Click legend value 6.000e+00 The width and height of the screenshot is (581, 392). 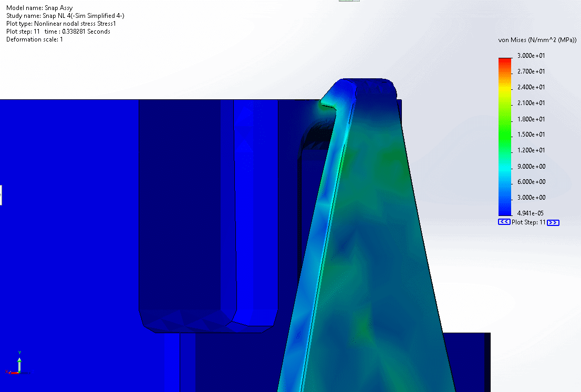coord(531,182)
